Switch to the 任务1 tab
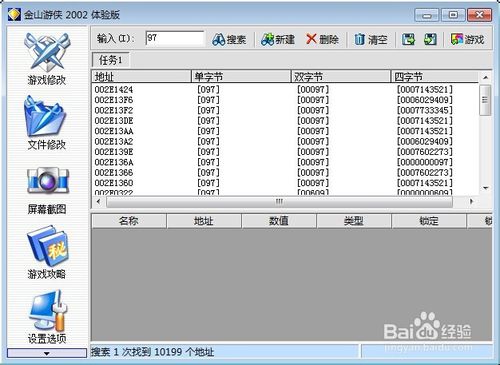 (110, 60)
